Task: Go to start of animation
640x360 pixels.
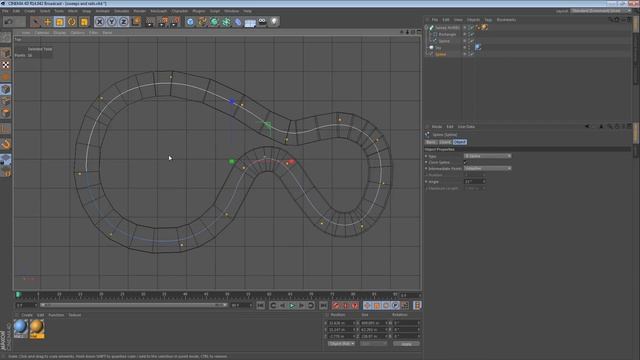Action: [260, 305]
